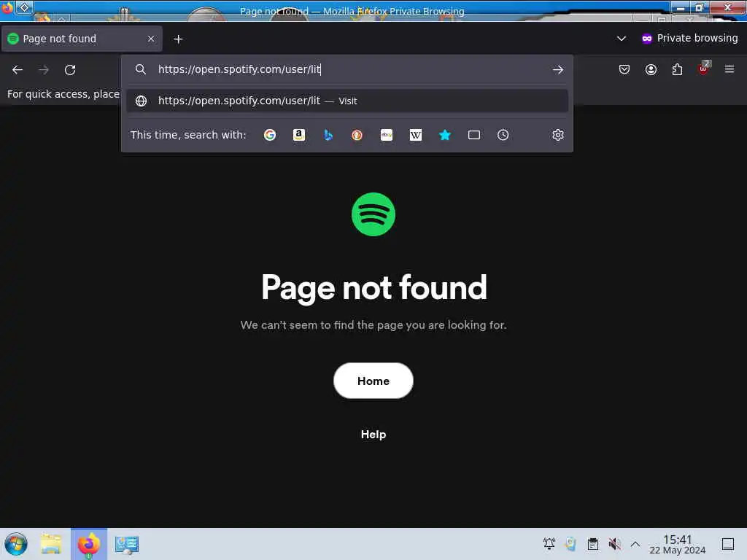Image resolution: width=747 pixels, height=560 pixels.
Task: Save page to Pocket
Action: (x=624, y=69)
